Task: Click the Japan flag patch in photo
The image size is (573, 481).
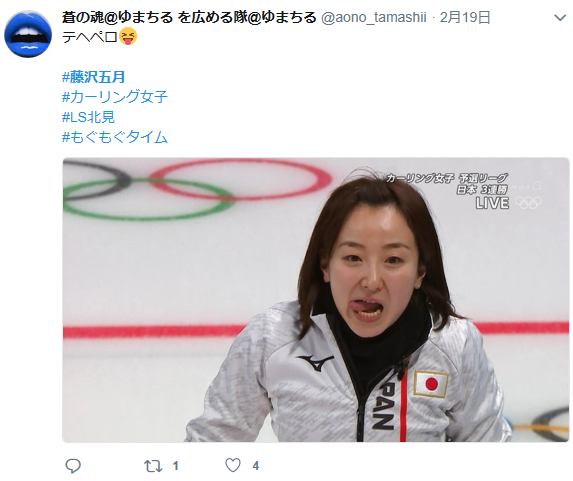Action: (431, 384)
